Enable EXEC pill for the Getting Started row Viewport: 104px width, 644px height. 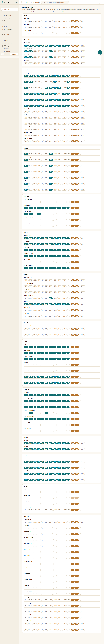[x=26, y=281]
